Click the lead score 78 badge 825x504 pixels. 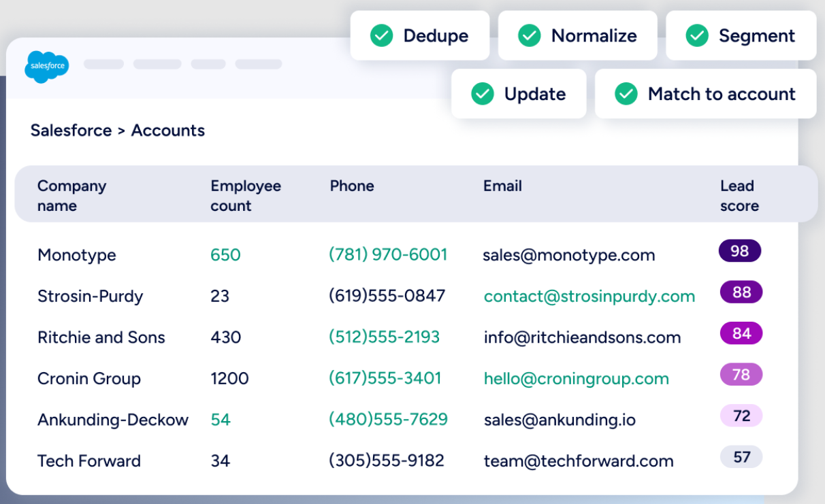click(x=741, y=374)
